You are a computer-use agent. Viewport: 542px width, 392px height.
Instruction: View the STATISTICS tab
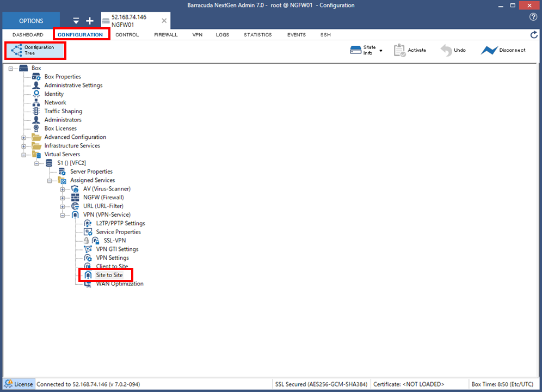point(258,35)
